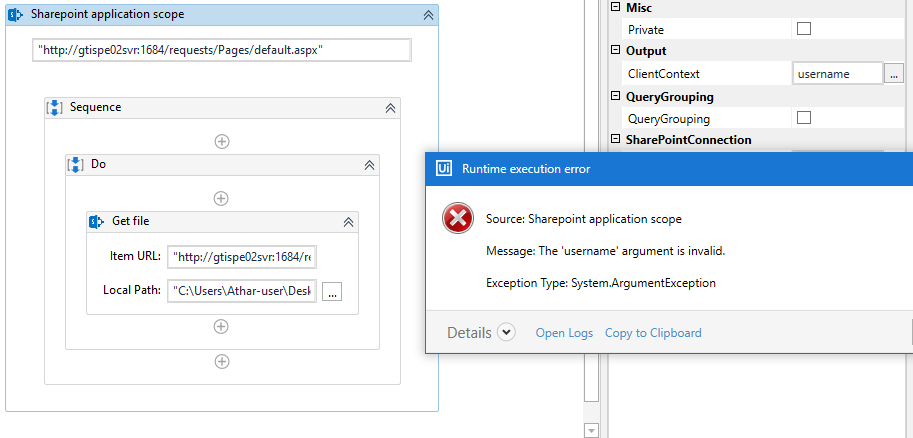Viewport: 913px width, 438px height.
Task: Click the Item URL input field
Action: (x=242, y=257)
